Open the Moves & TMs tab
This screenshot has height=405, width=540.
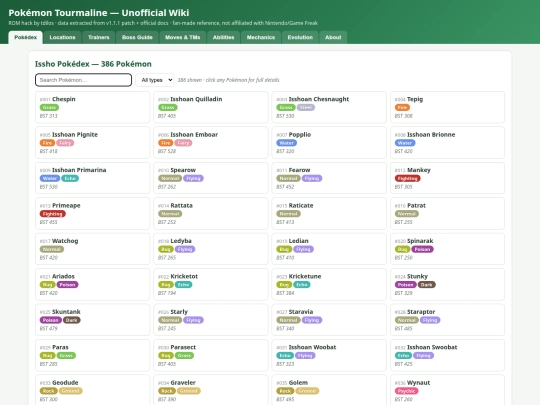tap(183, 37)
